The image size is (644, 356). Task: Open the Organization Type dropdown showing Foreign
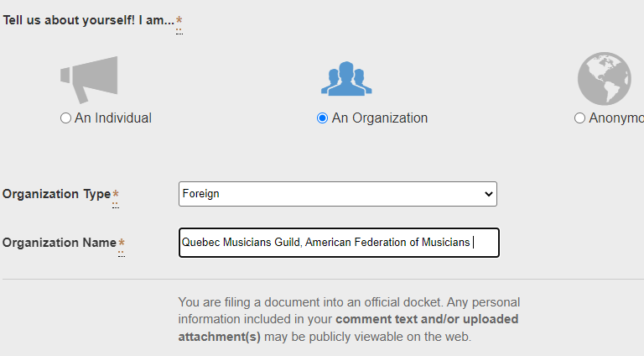(338, 194)
